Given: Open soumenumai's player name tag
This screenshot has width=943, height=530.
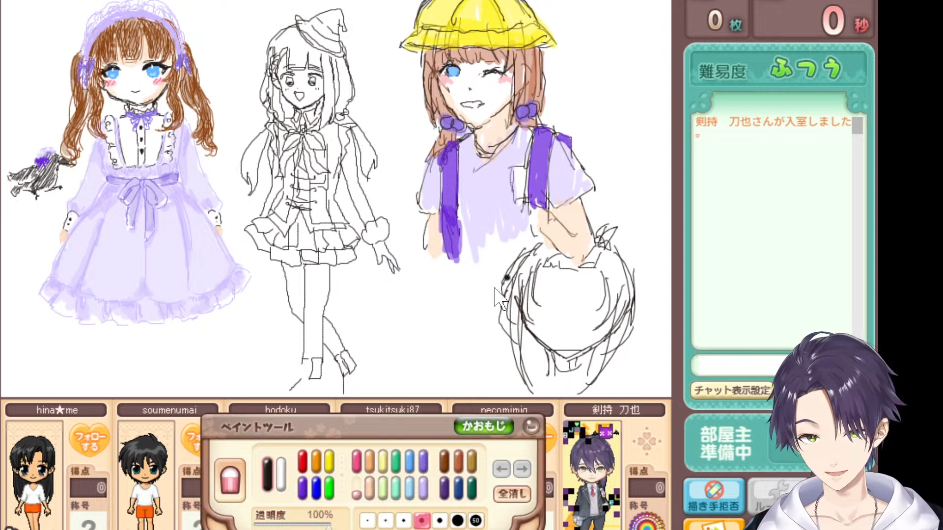Looking at the screenshot, I should pyautogui.click(x=169, y=410).
